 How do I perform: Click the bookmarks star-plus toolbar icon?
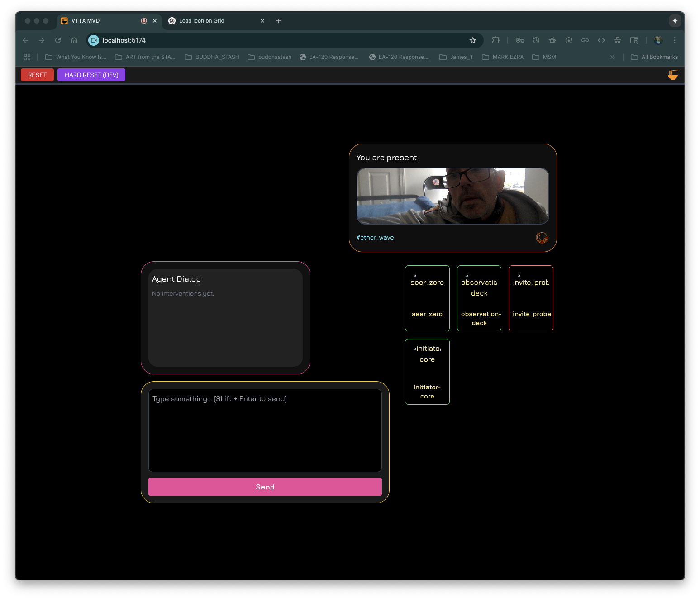552,40
